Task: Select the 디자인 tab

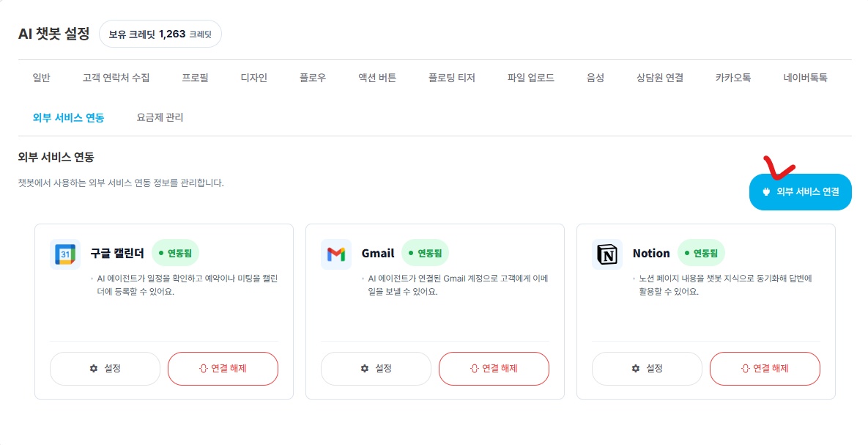Action: click(x=254, y=78)
